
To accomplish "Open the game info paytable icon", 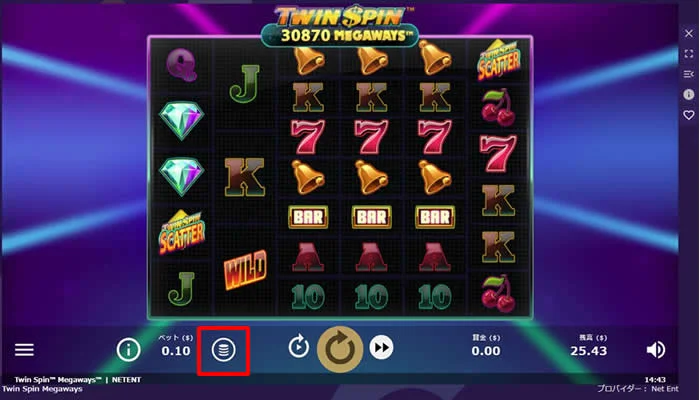I will [129, 350].
